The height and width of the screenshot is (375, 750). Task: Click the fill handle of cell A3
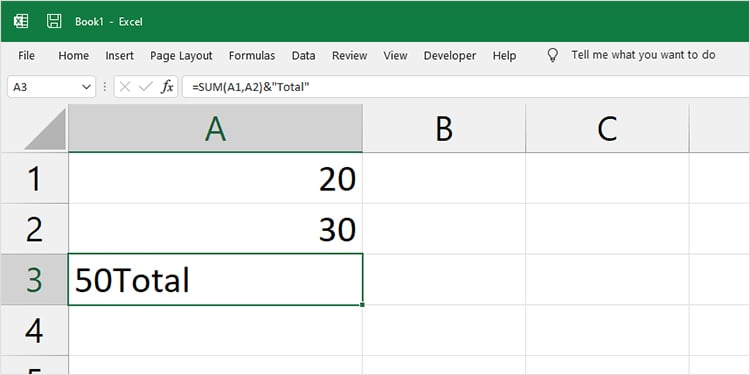coord(362,305)
